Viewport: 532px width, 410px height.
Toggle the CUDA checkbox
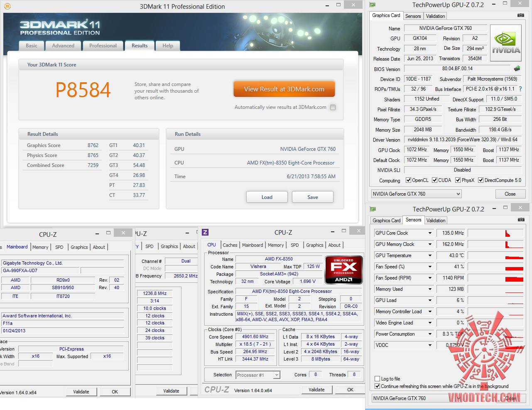point(434,180)
